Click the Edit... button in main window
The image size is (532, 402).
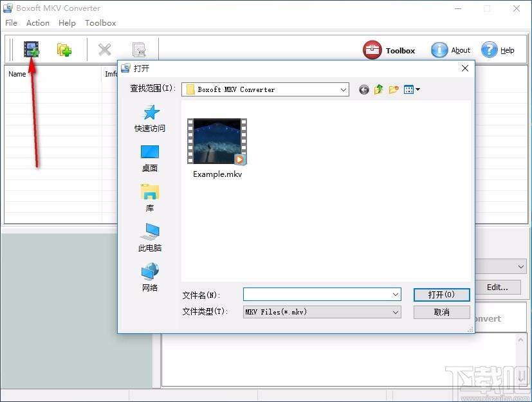[x=498, y=287]
